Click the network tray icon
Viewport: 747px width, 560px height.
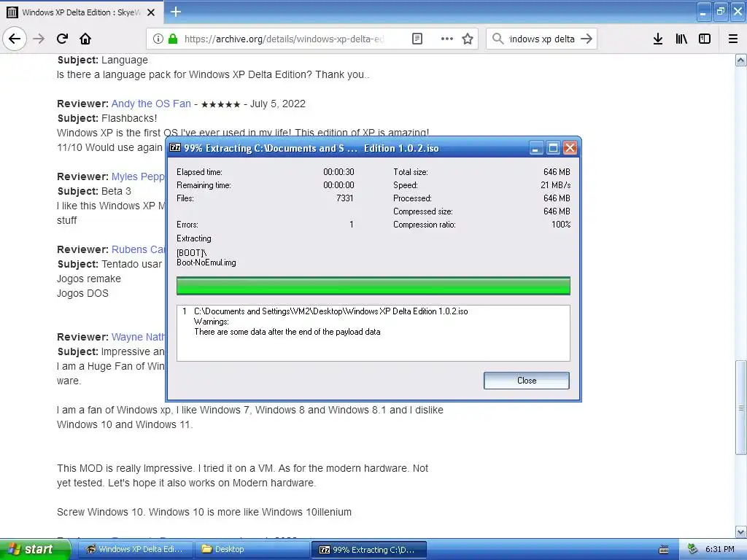(692, 549)
